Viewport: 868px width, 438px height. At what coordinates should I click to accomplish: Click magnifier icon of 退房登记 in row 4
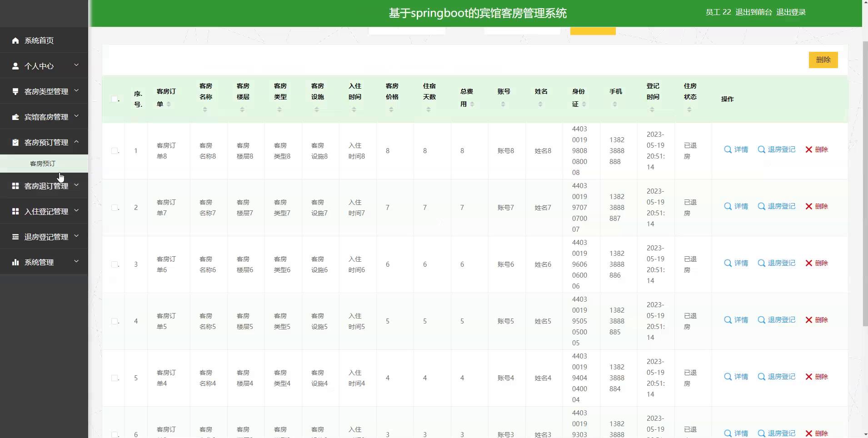pyautogui.click(x=761, y=320)
